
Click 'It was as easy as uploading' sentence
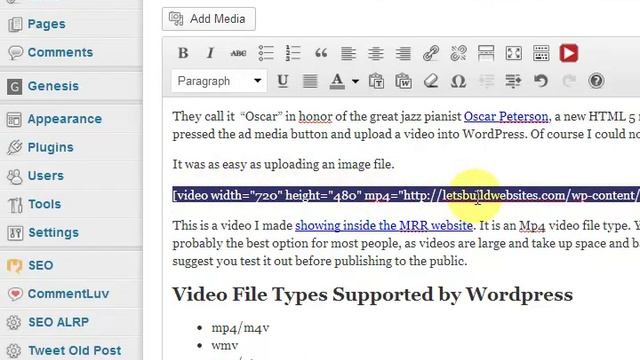tap(283, 164)
